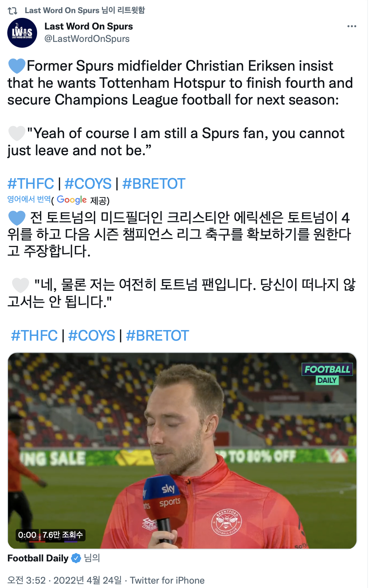Open the first #BRETOT hashtag in the original text
The width and height of the screenshot is (377, 588).
[x=154, y=184]
